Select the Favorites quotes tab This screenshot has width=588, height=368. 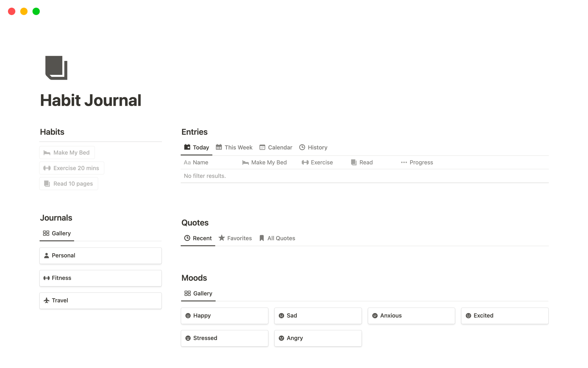[x=235, y=238]
